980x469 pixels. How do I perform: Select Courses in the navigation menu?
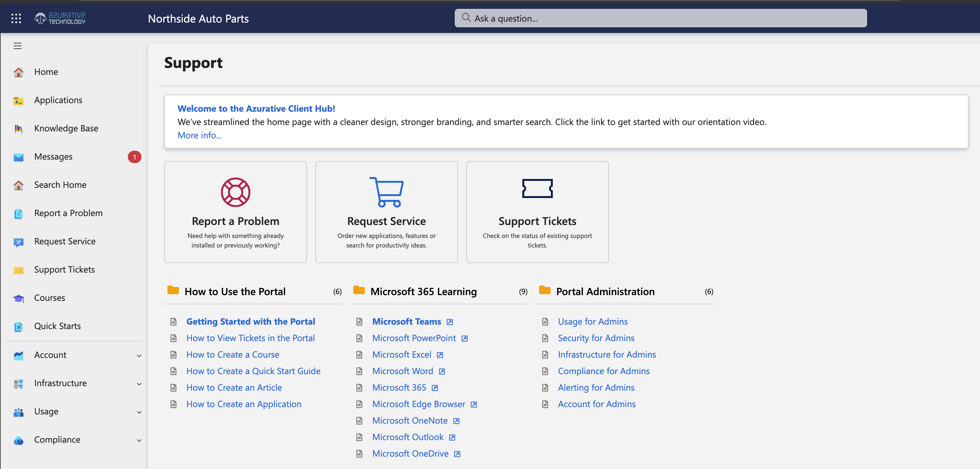click(49, 298)
